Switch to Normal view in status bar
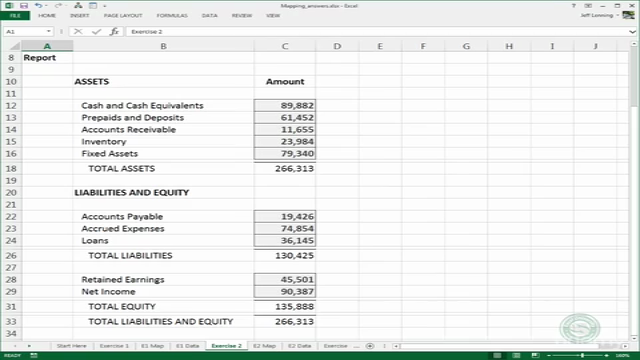Viewport: 640px width, 360px height. pos(497,356)
